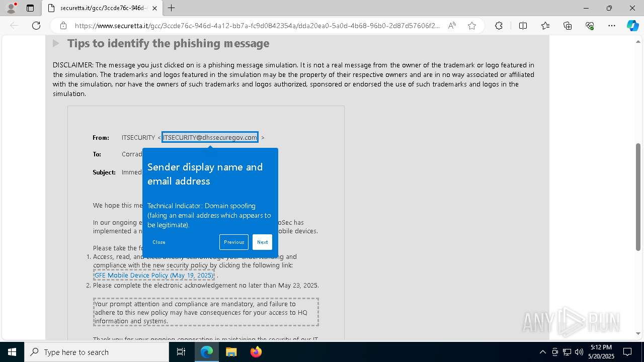
Task: Open the clock showing 5:12 PM
Action: [x=601, y=352]
